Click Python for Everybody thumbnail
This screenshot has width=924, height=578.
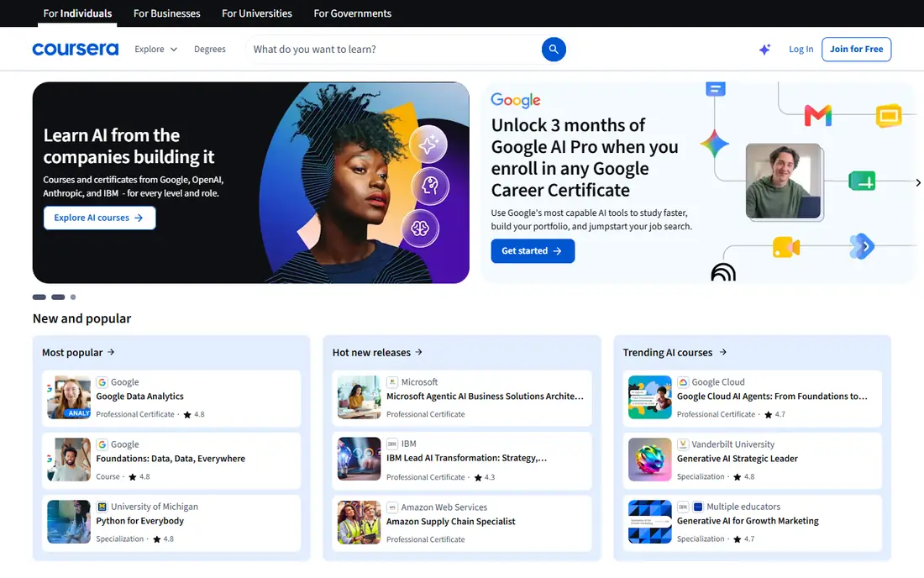tap(69, 522)
